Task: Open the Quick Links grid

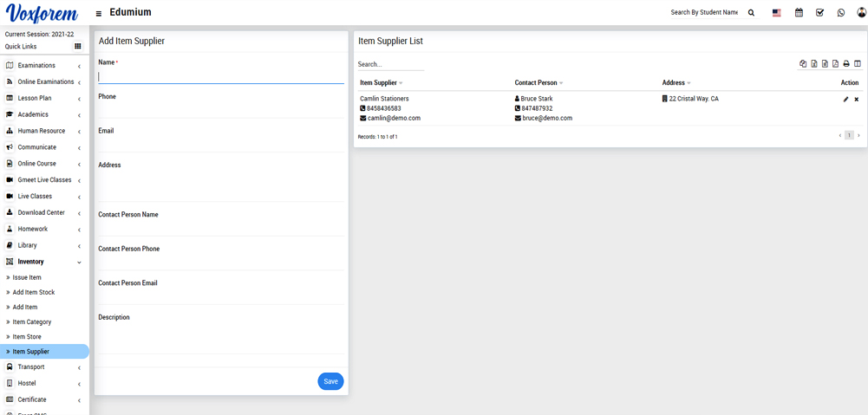Action: pyautogui.click(x=78, y=47)
